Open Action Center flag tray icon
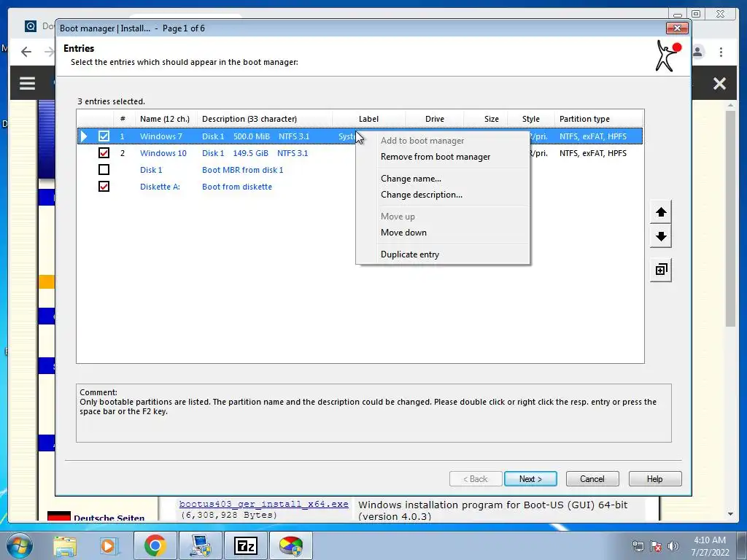This screenshot has height=560, width=747. [656, 546]
